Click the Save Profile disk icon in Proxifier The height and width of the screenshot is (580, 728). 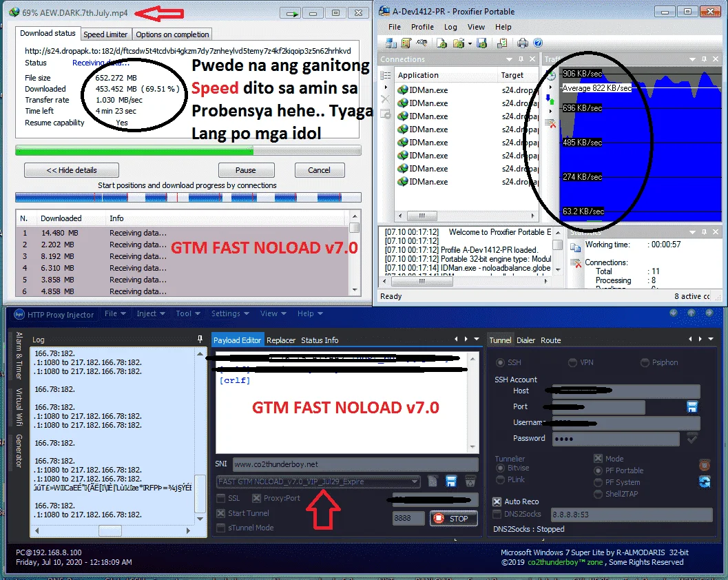[482, 43]
